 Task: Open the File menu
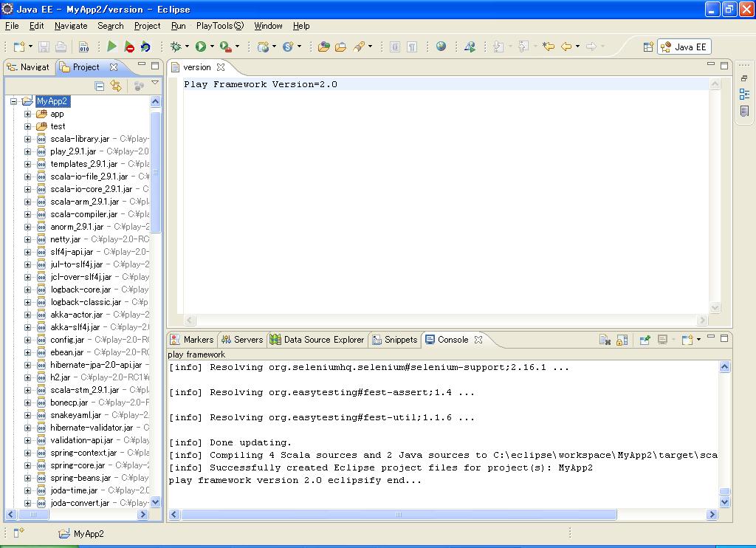click(12, 26)
